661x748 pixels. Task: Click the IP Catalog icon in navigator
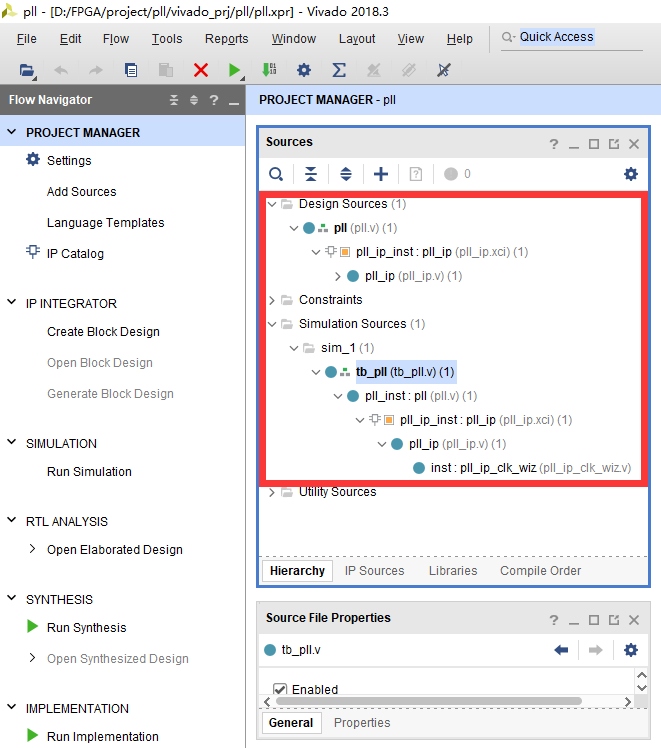coord(33,252)
